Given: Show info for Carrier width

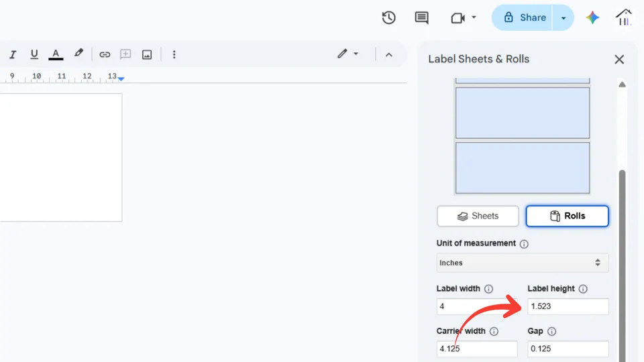Looking at the screenshot, I should [x=494, y=331].
